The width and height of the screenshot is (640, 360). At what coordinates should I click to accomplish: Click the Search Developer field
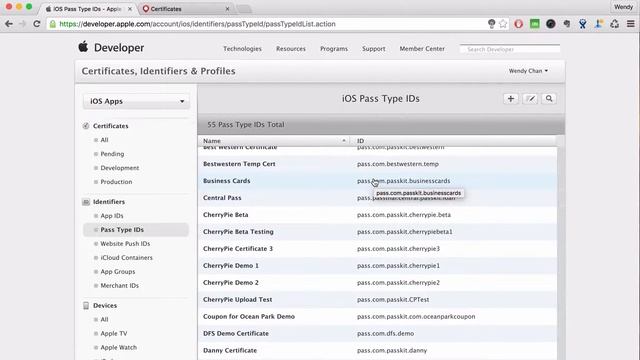point(510,49)
